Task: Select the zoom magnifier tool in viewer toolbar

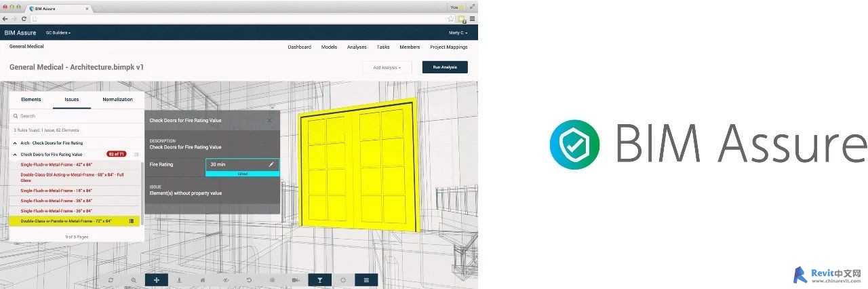Action: [134, 280]
